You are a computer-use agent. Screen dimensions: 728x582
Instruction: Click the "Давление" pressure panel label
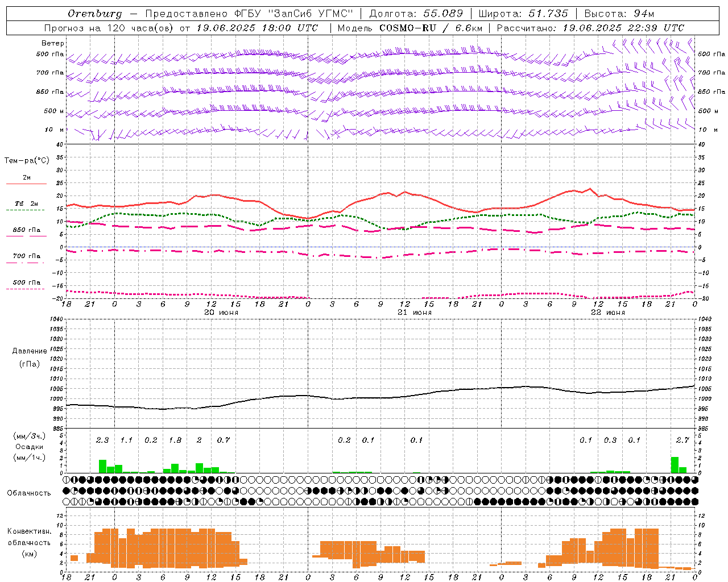point(30,351)
